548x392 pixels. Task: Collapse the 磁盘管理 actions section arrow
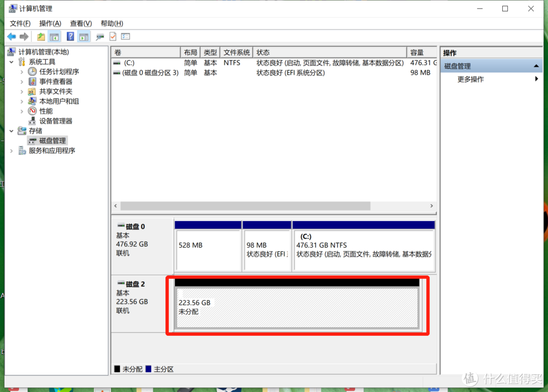point(536,66)
